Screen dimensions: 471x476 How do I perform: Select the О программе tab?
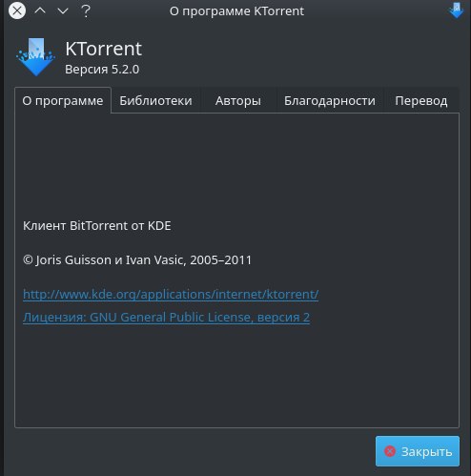tap(63, 100)
